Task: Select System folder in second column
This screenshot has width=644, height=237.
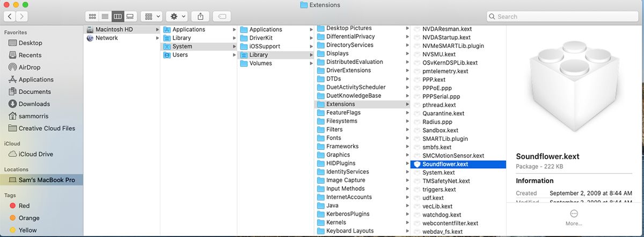Action: point(199,47)
